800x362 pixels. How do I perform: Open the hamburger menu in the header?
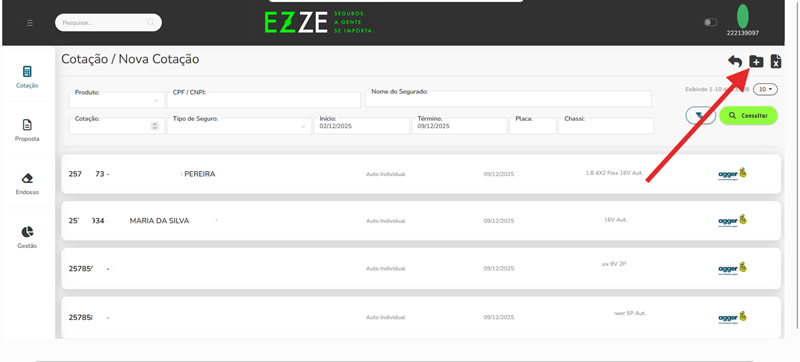[30, 23]
